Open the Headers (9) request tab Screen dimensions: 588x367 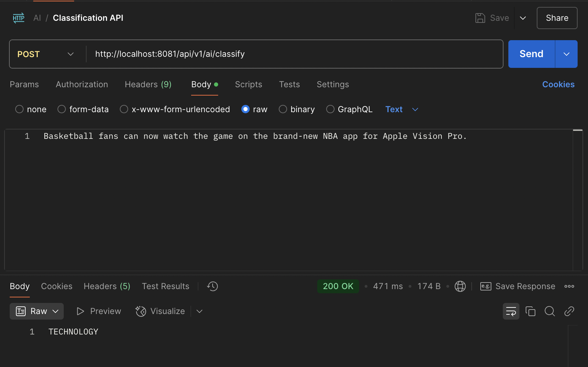point(148,84)
